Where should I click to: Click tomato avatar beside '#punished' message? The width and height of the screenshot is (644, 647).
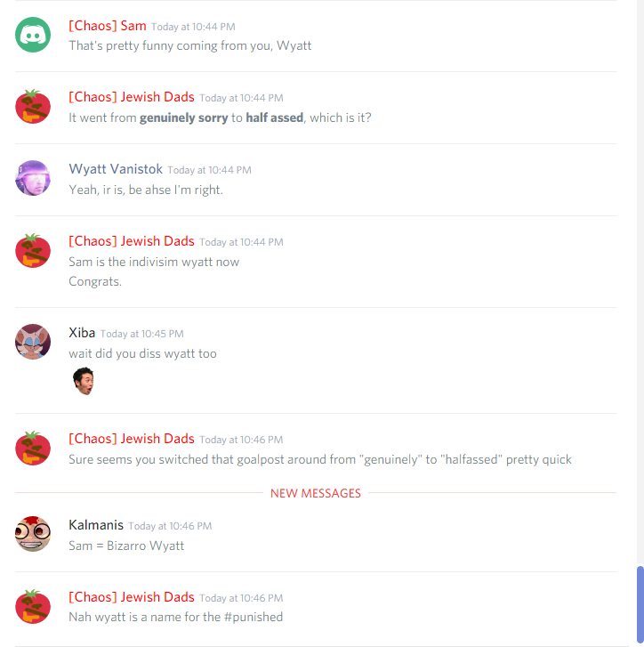tap(33, 607)
